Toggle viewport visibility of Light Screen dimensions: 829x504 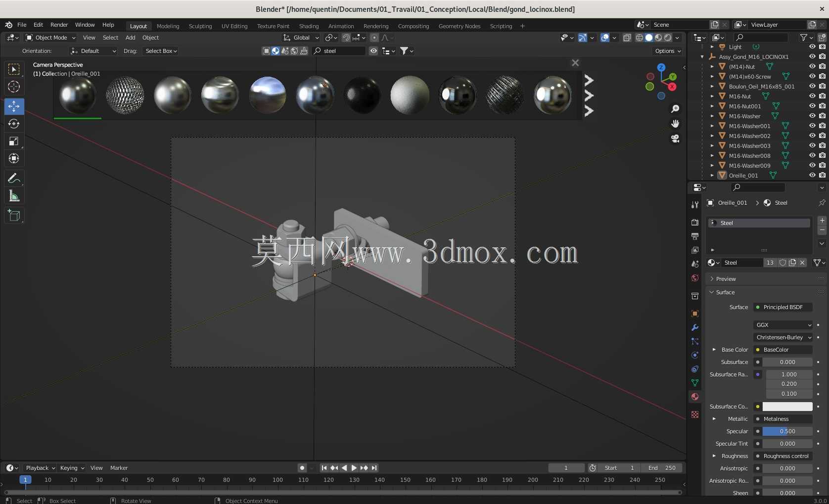[812, 47]
